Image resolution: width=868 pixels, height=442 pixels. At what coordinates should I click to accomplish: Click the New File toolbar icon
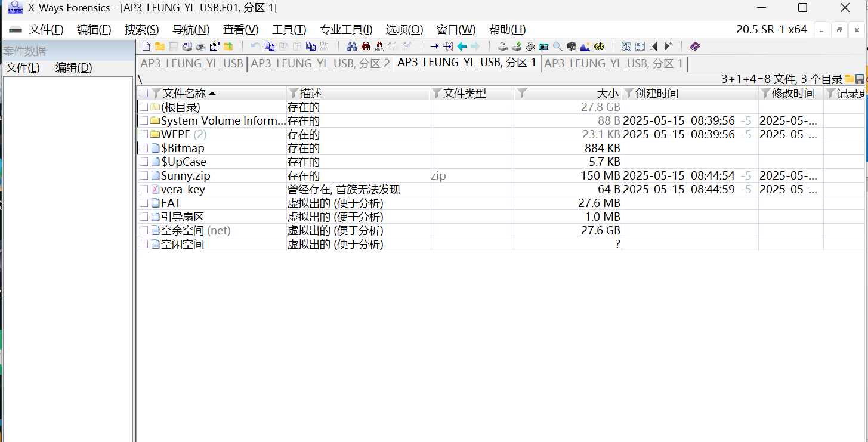(146, 47)
